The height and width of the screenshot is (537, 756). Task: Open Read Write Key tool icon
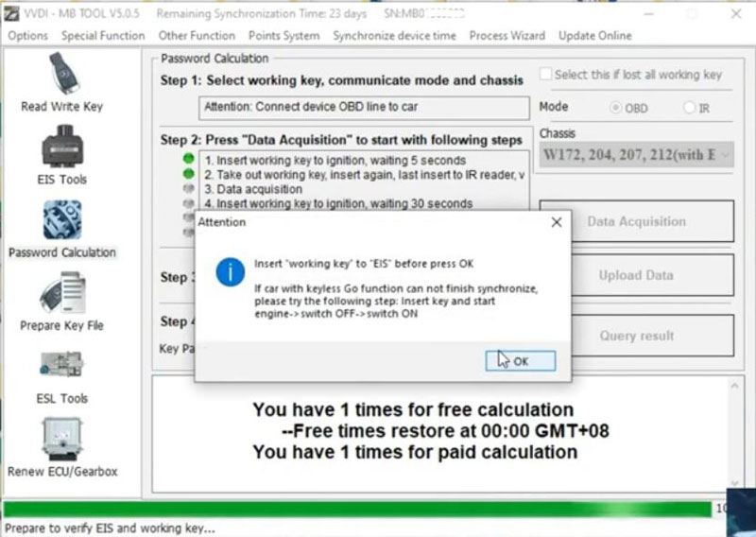[x=63, y=74]
